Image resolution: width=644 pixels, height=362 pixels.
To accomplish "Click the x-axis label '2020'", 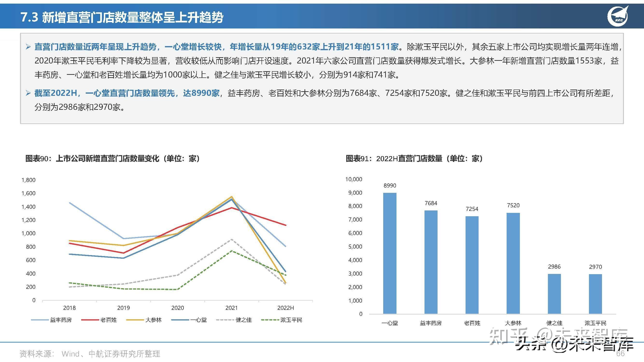I will pos(177,308).
